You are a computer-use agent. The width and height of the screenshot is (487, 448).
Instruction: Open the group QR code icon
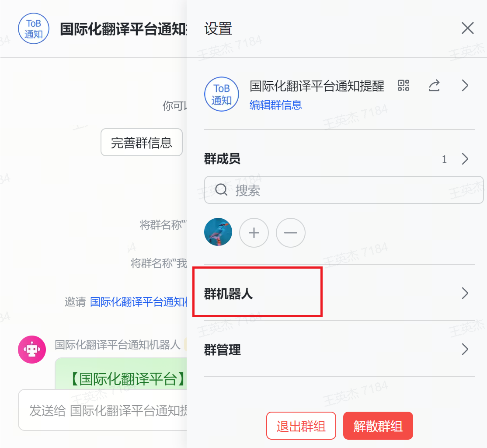(x=403, y=86)
